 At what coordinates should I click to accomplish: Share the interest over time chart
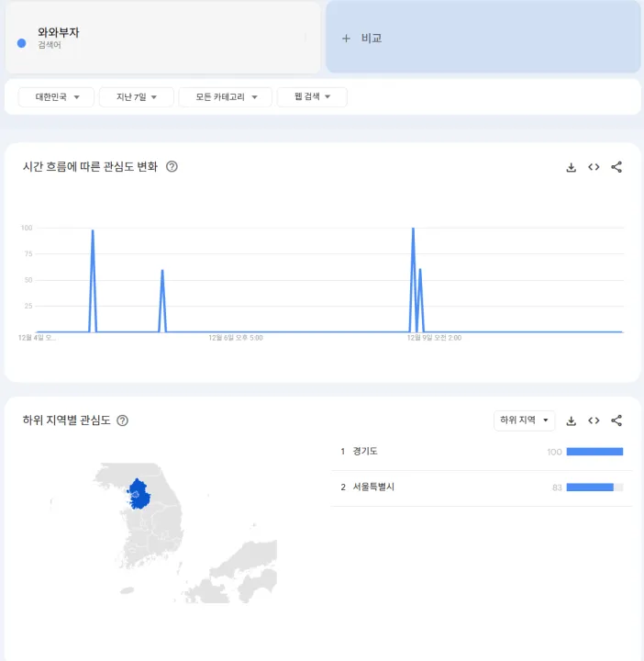click(x=616, y=167)
